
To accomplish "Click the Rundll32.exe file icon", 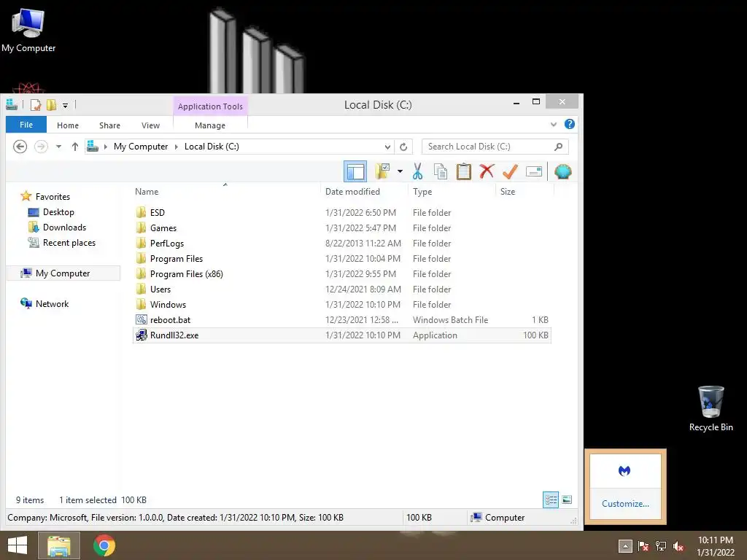I will (x=141, y=335).
